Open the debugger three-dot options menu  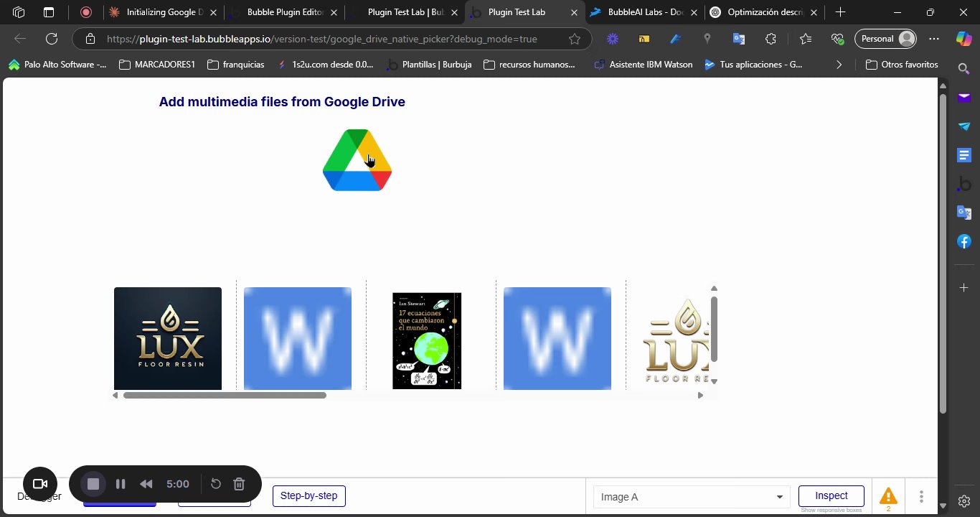pos(921,496)
